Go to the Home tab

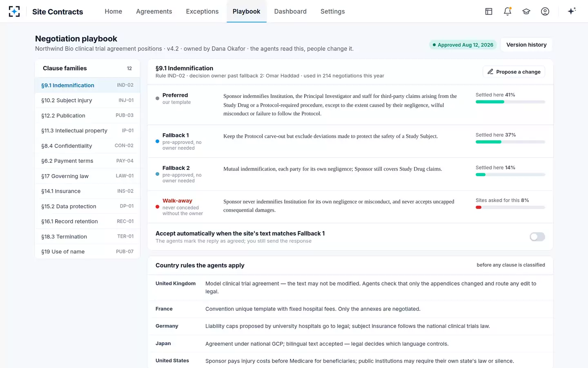point(113,11)
